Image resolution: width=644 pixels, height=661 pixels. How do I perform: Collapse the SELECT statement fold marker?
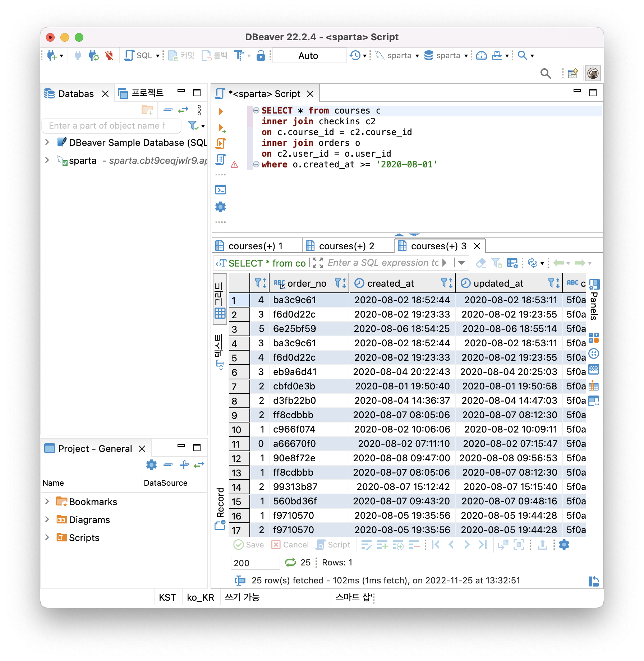pos(256,110)
